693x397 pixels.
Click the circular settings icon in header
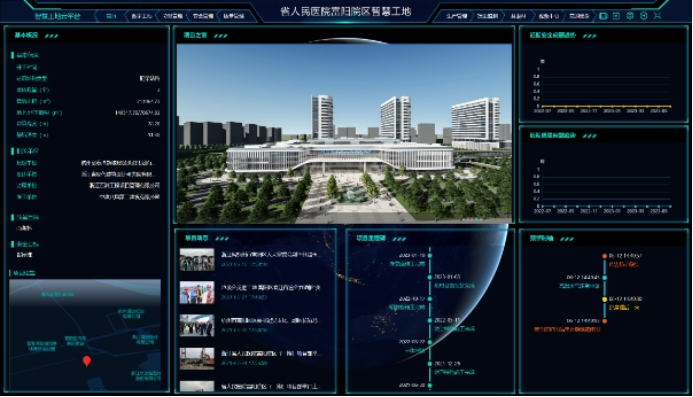[644, 16]
